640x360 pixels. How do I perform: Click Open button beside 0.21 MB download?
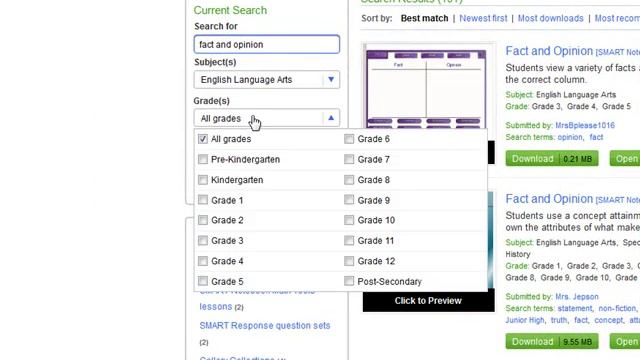(625, 158)
